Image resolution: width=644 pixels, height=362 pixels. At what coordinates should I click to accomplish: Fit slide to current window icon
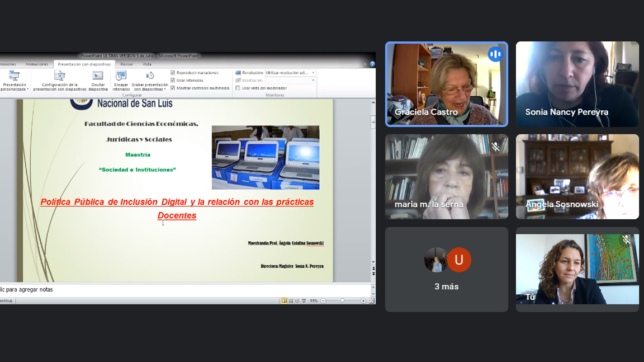pos(372,301)
